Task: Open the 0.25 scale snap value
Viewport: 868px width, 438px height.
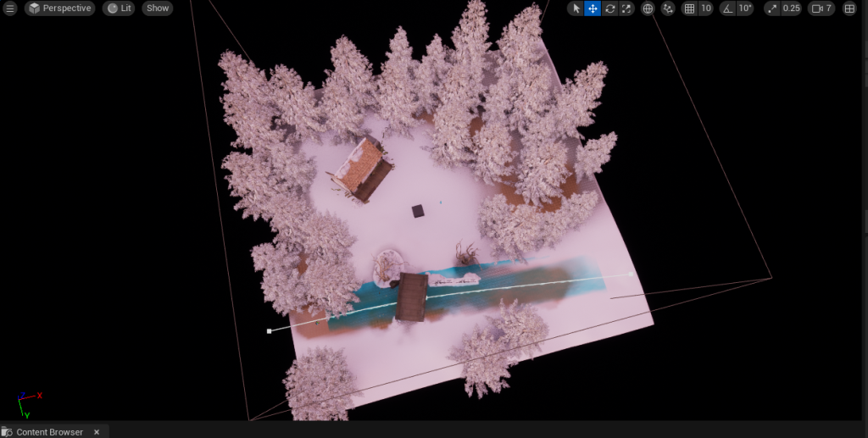Action: click(x=791, y=8)
